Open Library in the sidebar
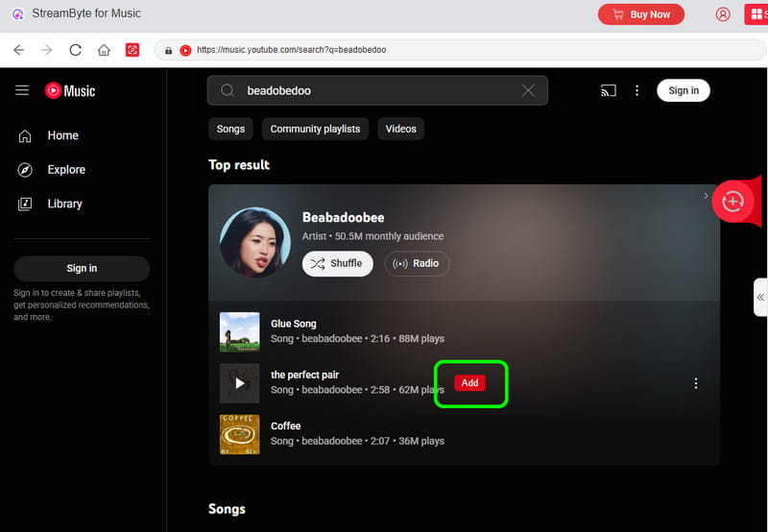The image size is (768, 532). [x=64, y=204]
